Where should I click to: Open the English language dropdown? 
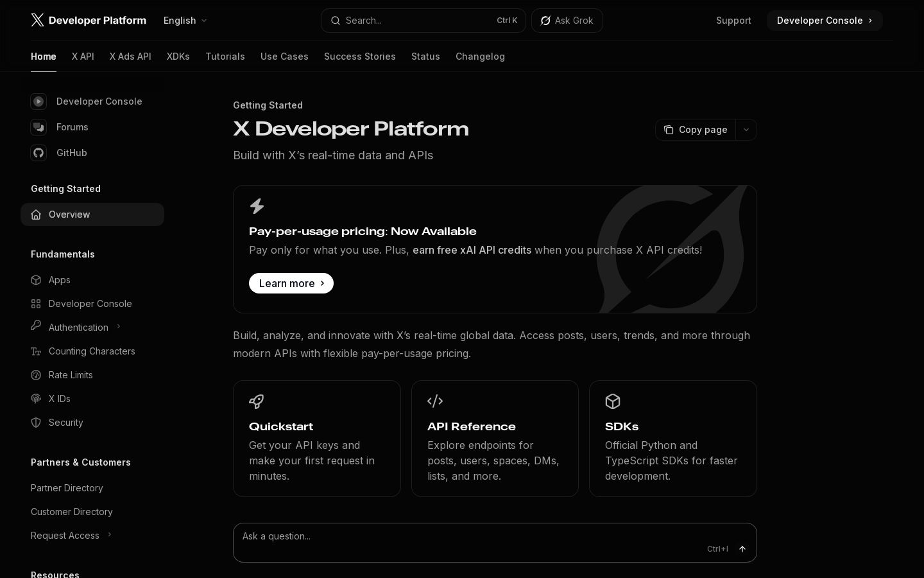pos(185,21)
